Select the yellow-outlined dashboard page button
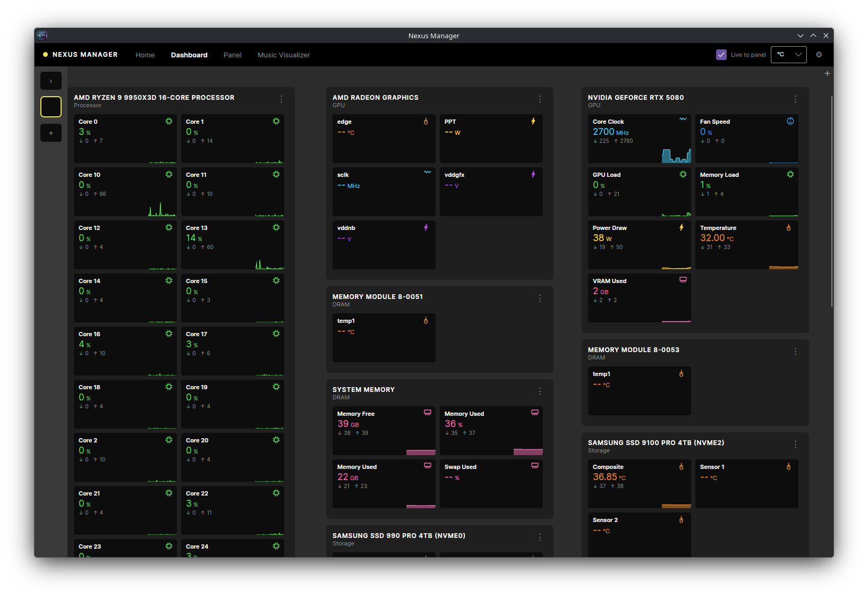This screenshot has height=598, width=868. [51, 107]
